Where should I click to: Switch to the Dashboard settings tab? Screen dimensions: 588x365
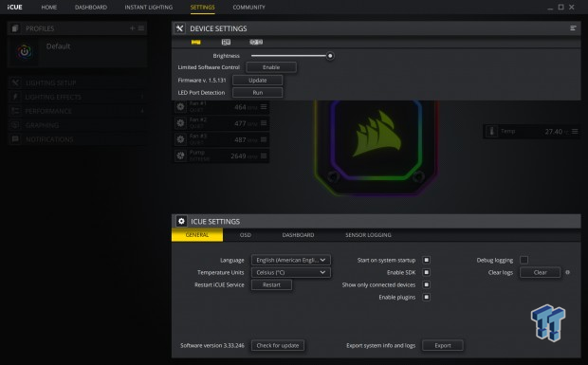pos(298,235)
